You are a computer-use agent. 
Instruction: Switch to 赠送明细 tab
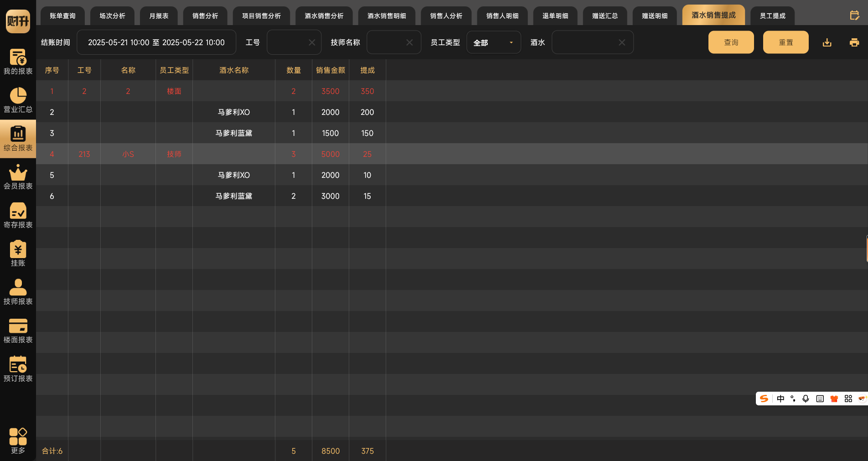coord(655,16)
